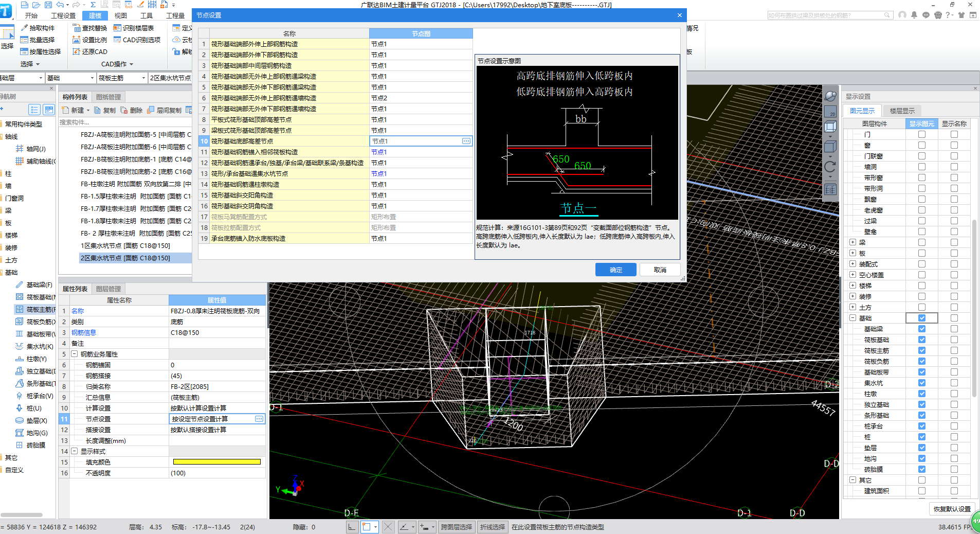Click the 复制 icon in component list toolbar
Screen dimensions: 980x534
point(105,110)
